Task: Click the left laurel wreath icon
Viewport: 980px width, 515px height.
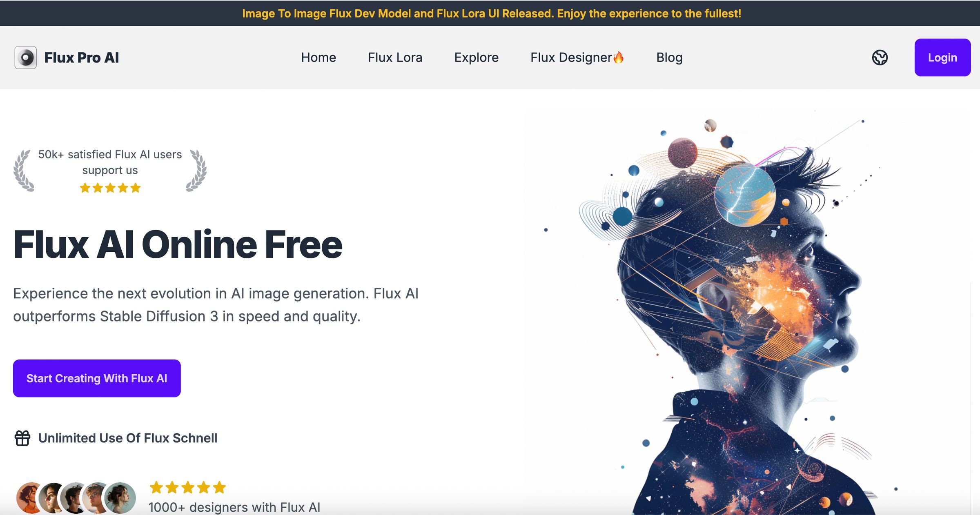Action: tap(24, 171)
